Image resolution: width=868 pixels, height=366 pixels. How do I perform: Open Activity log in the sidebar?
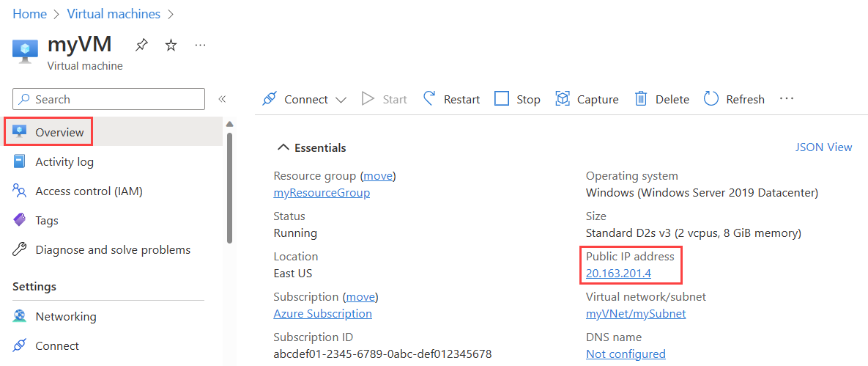(64, 162)
